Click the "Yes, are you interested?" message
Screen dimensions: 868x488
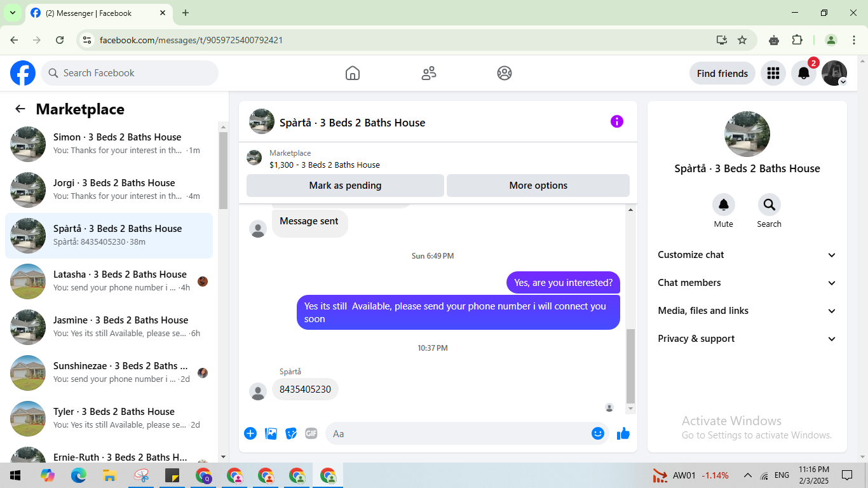[x=563, y=283]
